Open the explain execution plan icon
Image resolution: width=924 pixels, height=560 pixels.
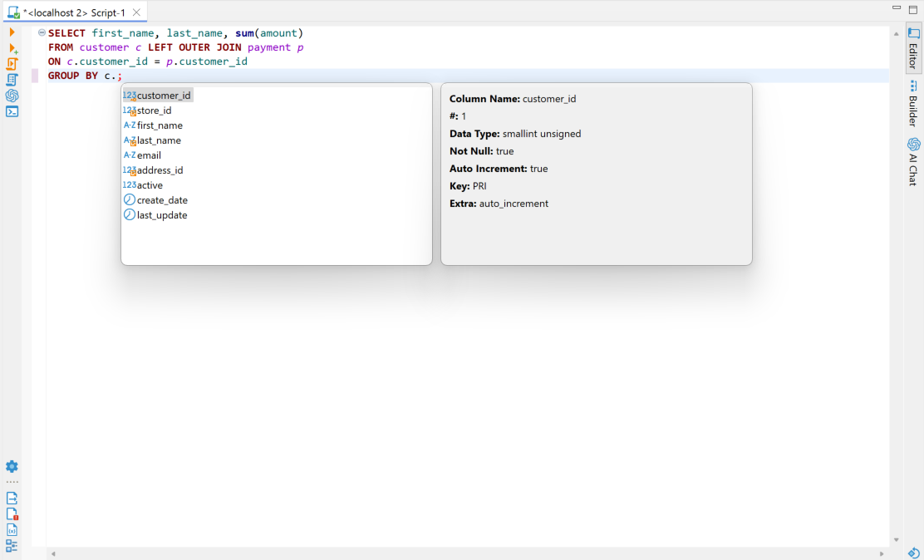click(12, 80)
